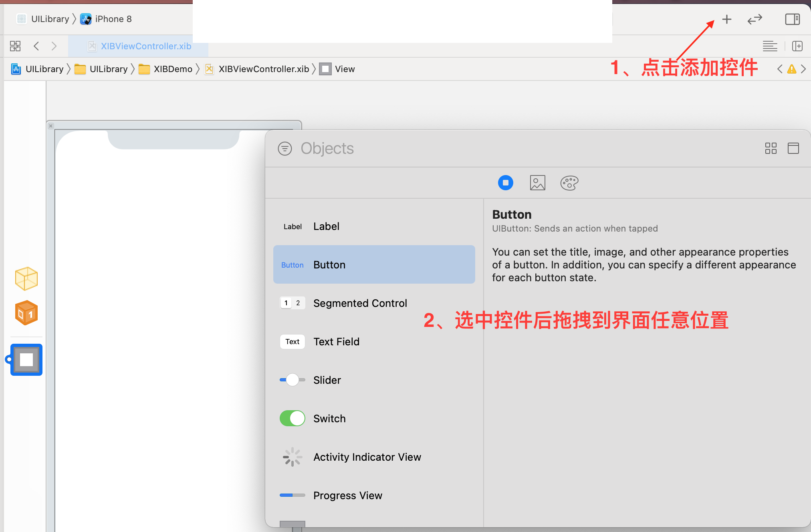Click the yellow warning issue icon
The image size is (811, 532).
tap(791, 69)
